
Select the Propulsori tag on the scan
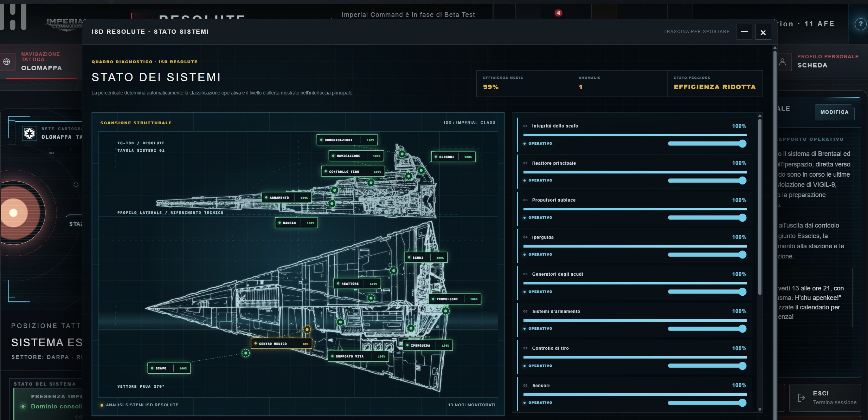coord(455,299)
